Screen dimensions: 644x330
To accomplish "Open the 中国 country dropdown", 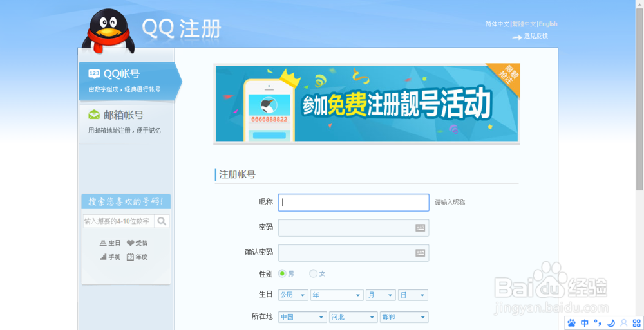I will tap(303, 317).
